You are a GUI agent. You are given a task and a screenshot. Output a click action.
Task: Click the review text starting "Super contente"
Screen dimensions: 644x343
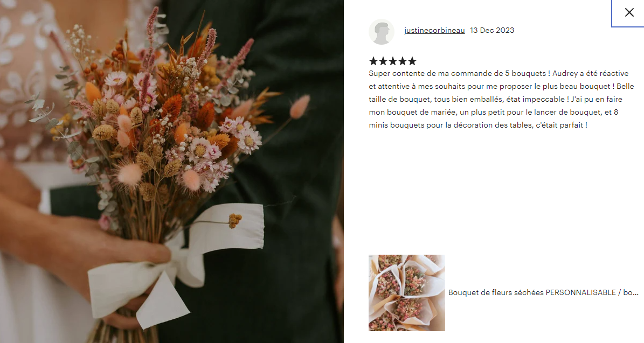click(x=501, y=99)
